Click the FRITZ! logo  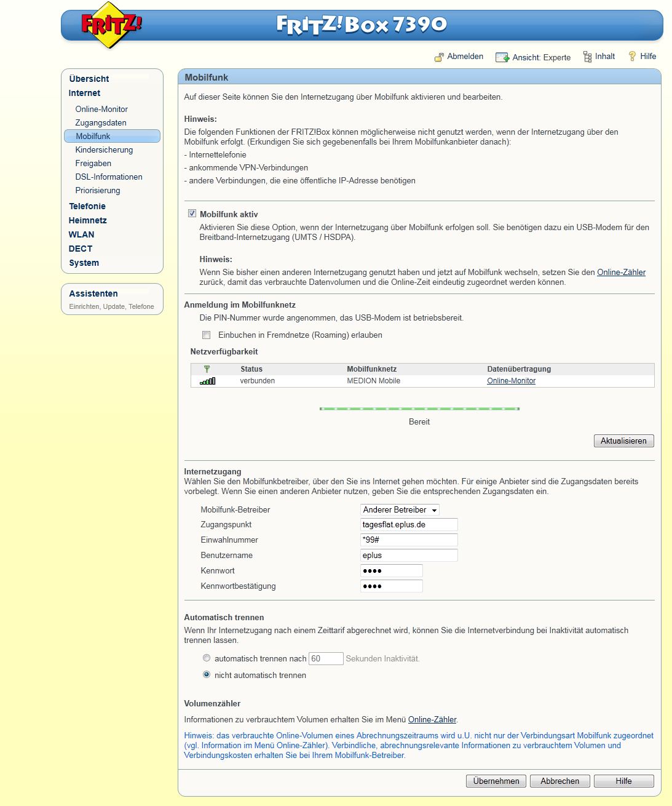[x=111, y=25]
